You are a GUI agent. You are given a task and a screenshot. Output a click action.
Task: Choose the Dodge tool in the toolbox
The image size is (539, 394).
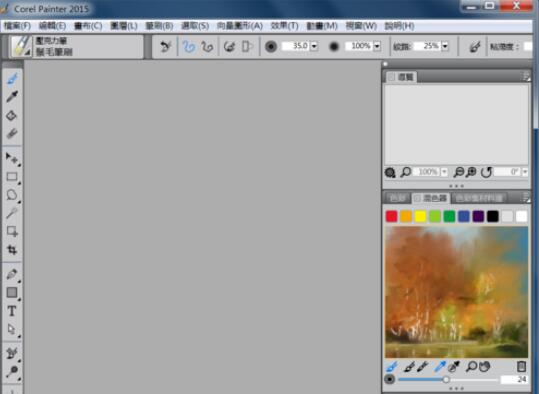(12, 371)
